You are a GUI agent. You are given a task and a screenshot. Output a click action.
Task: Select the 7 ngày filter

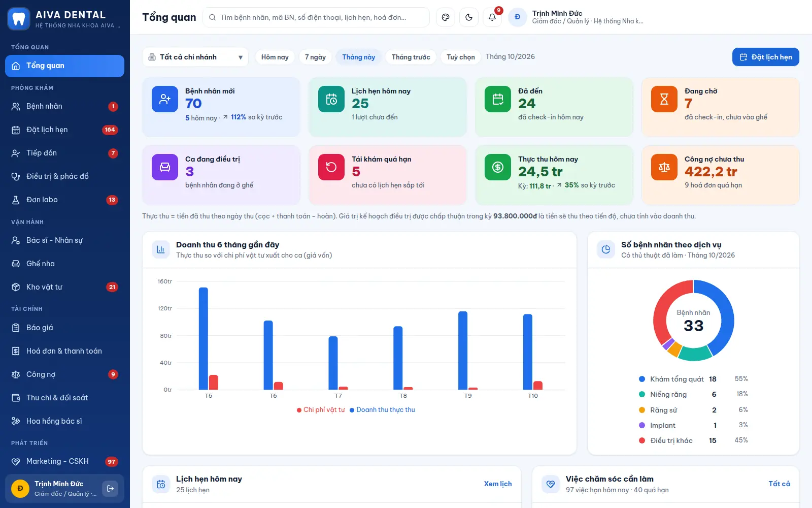coord(315,57)
